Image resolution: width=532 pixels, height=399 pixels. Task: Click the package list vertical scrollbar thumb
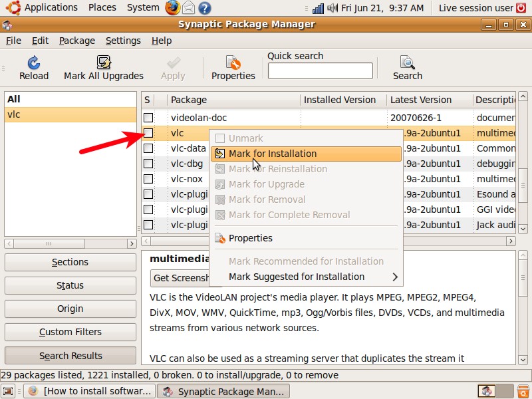click(x=523, y=185)
